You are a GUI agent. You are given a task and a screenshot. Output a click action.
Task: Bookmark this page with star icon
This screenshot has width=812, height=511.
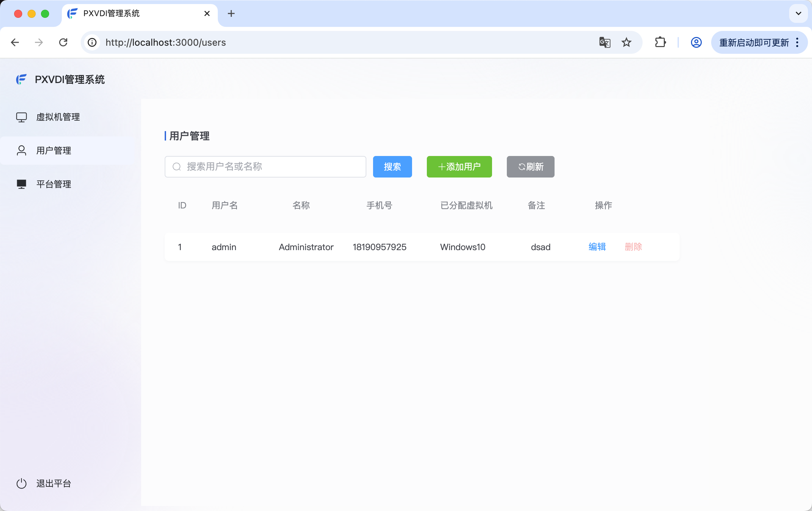626,42
